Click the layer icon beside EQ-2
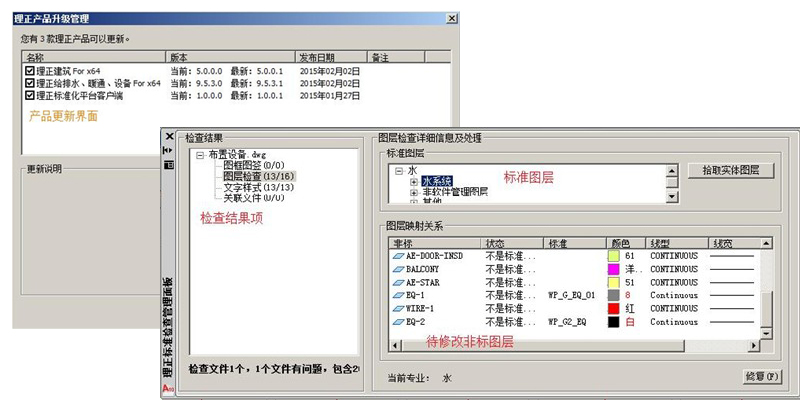Screen dimensions: 800x400 click(x=397, y=322)
